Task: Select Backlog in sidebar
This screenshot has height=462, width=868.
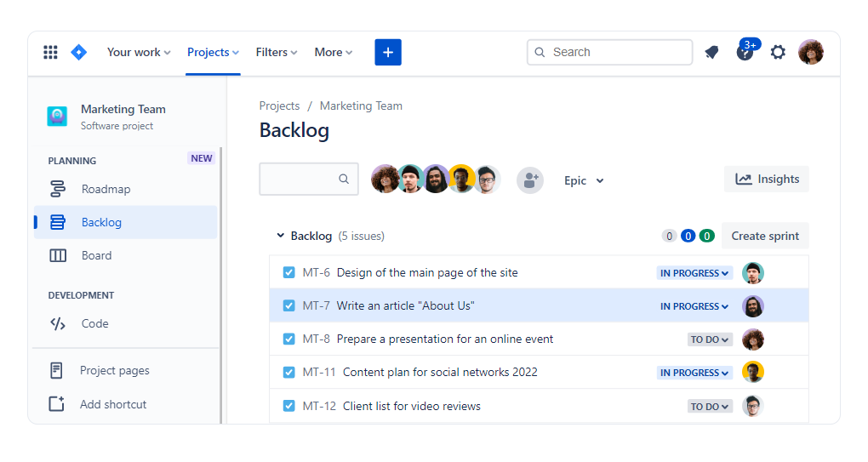Action: [126, 222]
